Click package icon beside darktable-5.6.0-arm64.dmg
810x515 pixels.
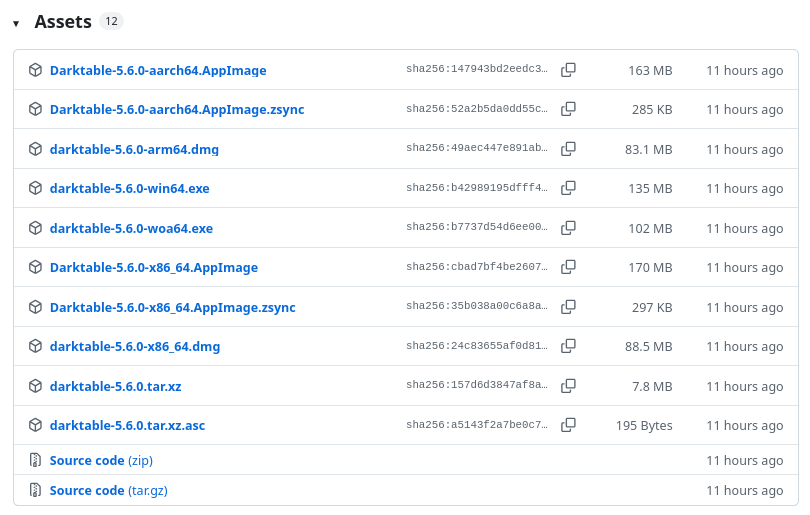click(x=35, y=149)
